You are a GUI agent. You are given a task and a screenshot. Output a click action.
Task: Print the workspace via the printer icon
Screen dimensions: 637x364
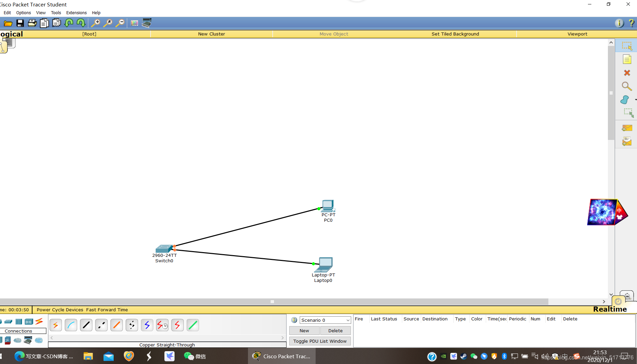tap(32, 23)
